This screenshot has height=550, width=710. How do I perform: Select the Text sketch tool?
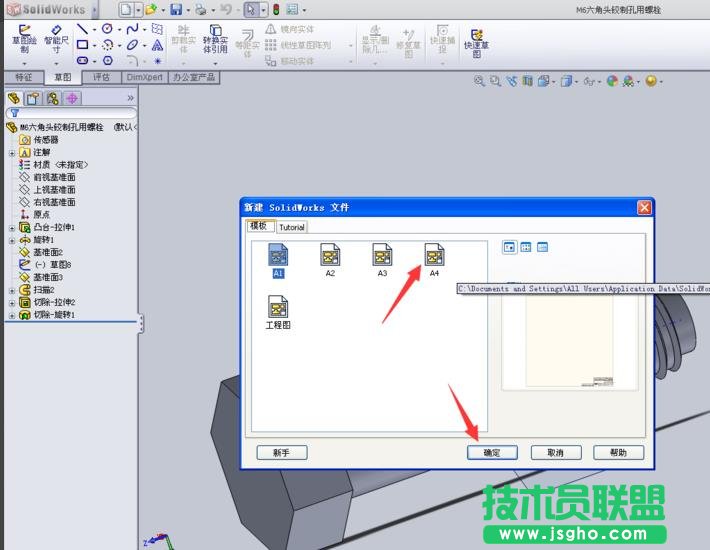click(x=157, y=45)
